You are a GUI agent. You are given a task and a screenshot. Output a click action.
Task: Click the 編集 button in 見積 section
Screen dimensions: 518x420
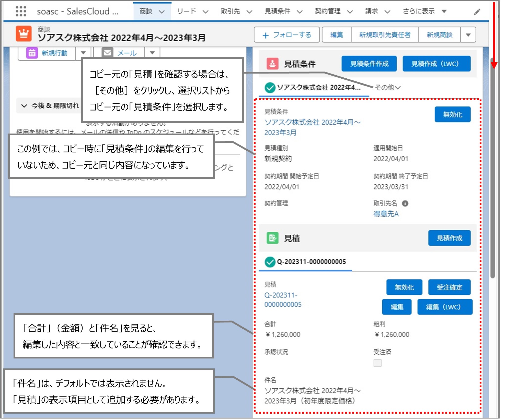click(397, 307)
